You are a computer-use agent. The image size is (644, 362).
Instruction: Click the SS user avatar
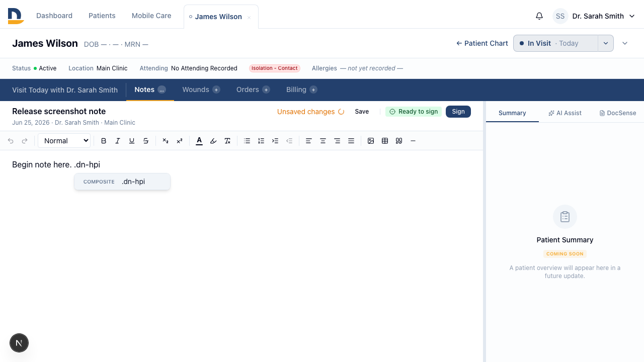pos(560,16)
